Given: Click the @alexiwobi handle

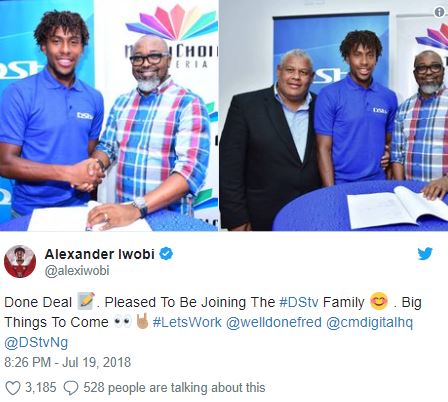Looking at the screenshot, I should click(77, 271).
